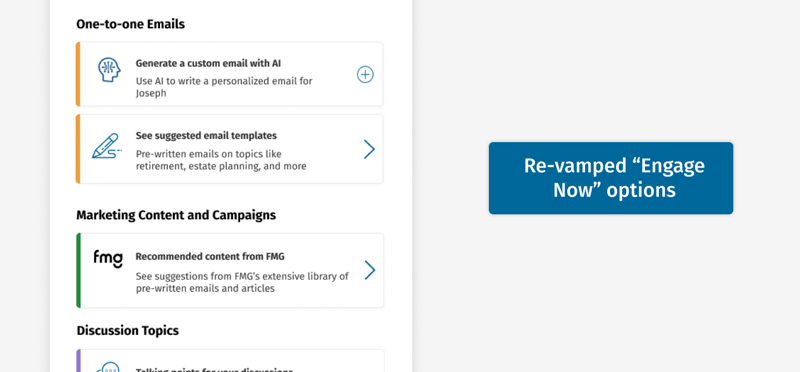Image resolution: width=800 pixels, height=372 pixels.
Task: Click the purple accent bar on the talking points card
Action: [x=79, y=361]
